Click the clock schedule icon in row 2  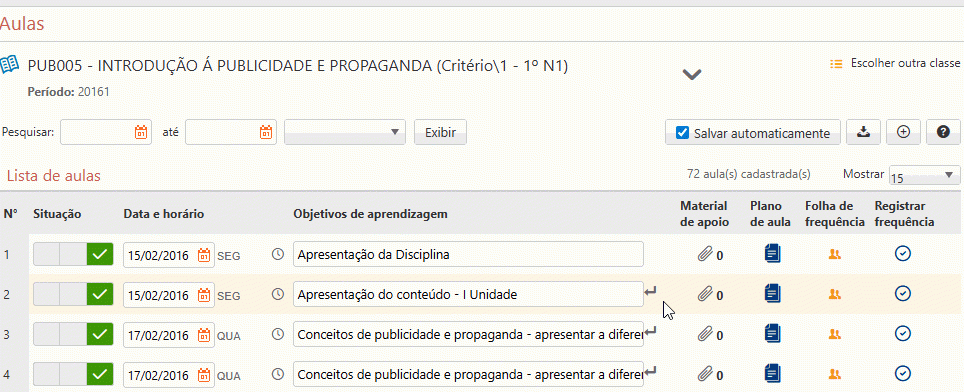point(278,294)
